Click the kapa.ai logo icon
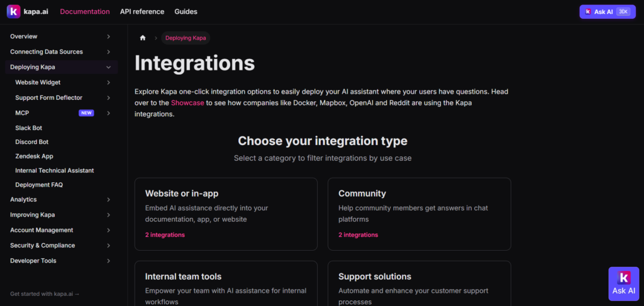The image size is (644, 306). tap(14, 11)
